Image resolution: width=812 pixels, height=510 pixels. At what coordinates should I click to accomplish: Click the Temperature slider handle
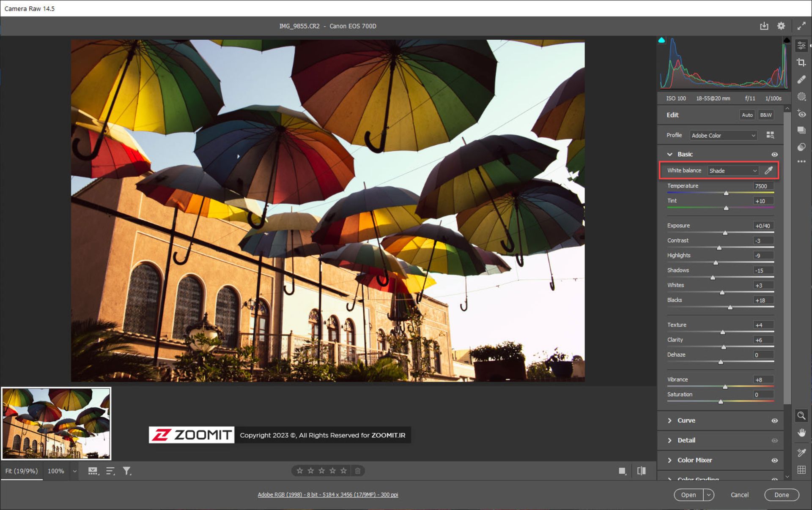[x=726, y=193]
